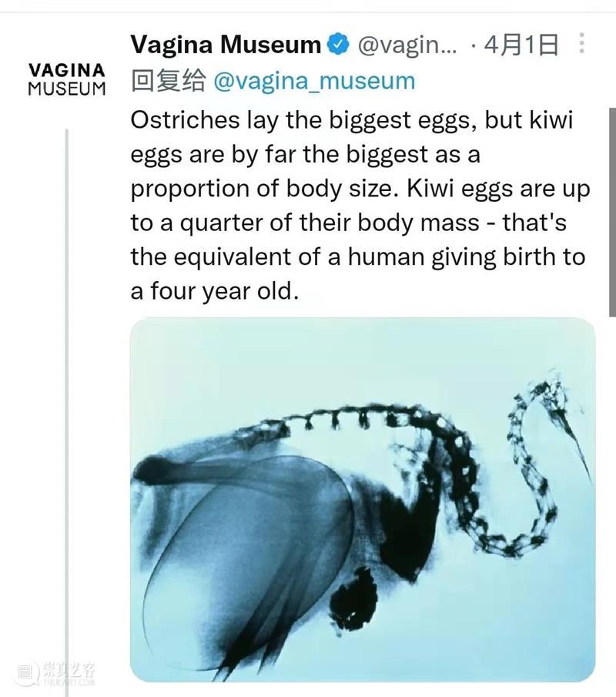This screenshot has height=697, width=616.
Task: Open the tweet timestamp 4月1日
Action: pyautogui.click(x=521, y=45)
